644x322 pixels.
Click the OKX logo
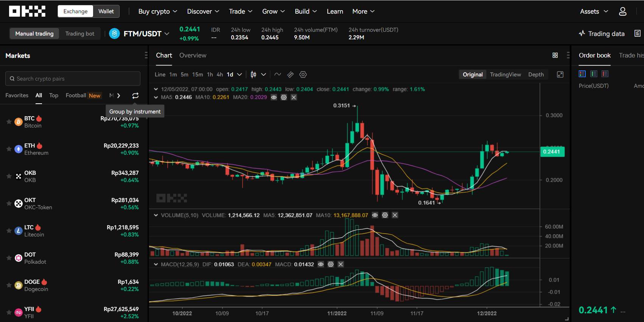(27, 11)
